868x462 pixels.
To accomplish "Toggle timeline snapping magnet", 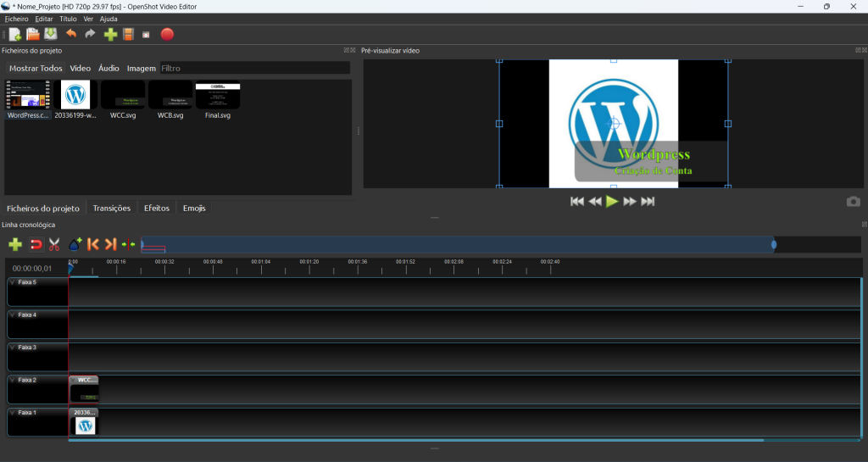I will 36,244.
